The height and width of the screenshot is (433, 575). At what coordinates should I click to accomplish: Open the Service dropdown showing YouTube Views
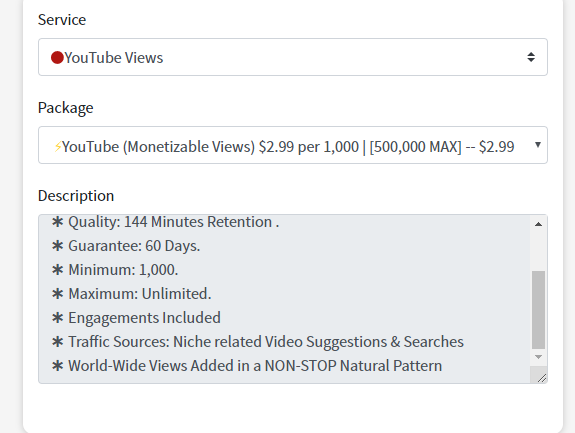293,57
